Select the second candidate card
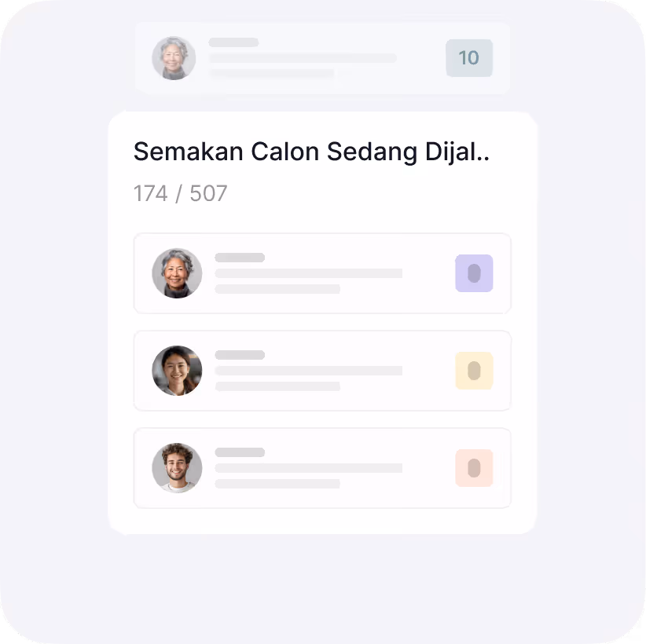Image resolution: width=646 pixels, height=644 pixels. pyautogui.click(x=322, y=371)
